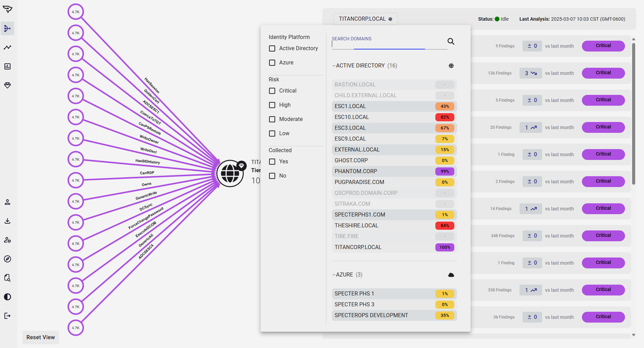Select ESC1.LOCAL domain
Image resolution: width=644 pixels, height=348 pixels.
394,106
